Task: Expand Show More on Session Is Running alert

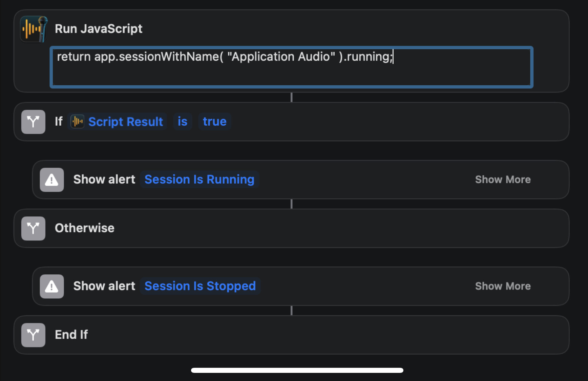Action: (x=503, y=179)
